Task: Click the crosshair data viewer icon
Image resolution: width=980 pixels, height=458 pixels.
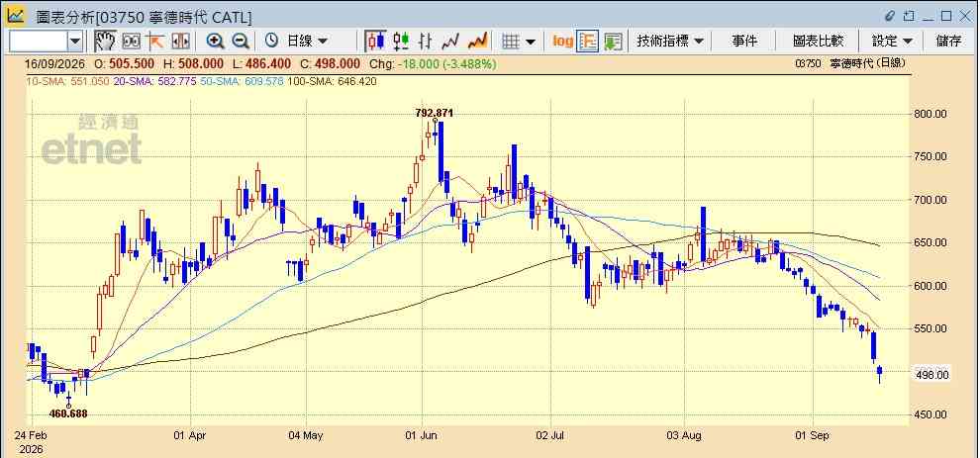Action: click(x=131, y=42)
